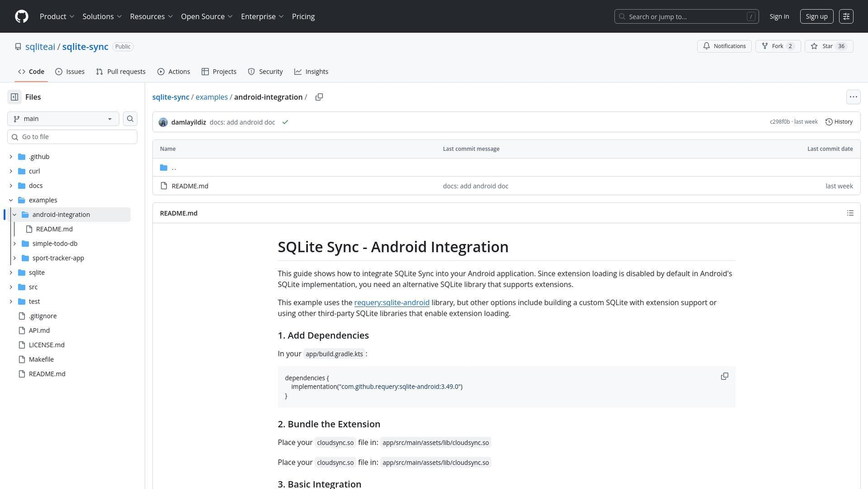Expand the sport-tracker-app folder
The width and height of the screenshot is (868, 489).
[x=15, y=258]
